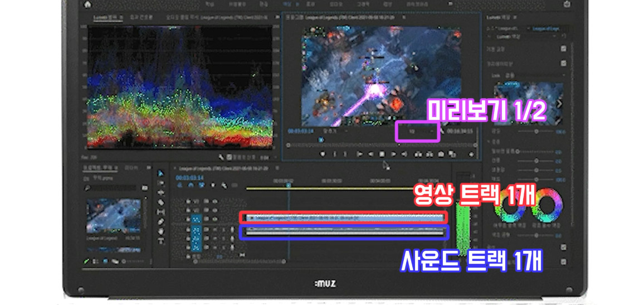The height and width of the screenshot is (305, 644).
Task: Solo the A1 audio track
Action: click(x=223, y=229)
